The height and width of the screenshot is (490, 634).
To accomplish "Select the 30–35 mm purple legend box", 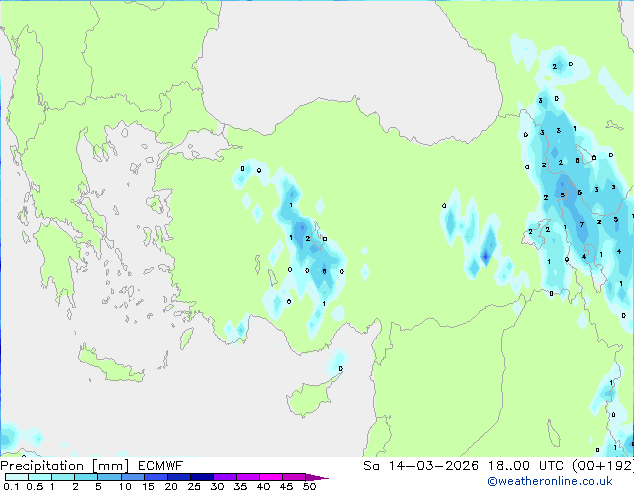I will point(225,477).
